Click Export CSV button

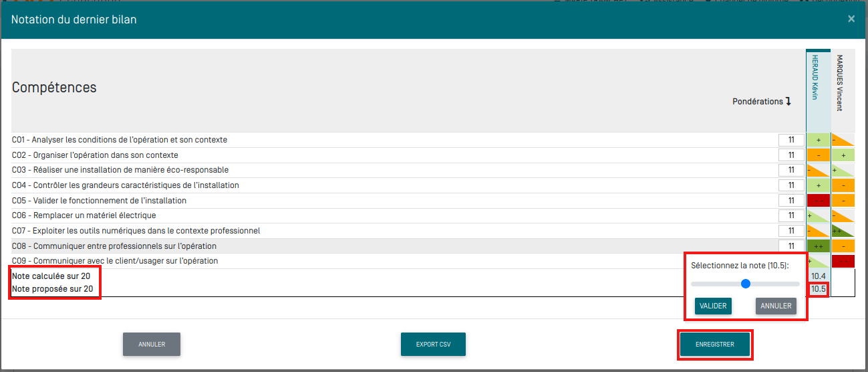click(433, 345)
